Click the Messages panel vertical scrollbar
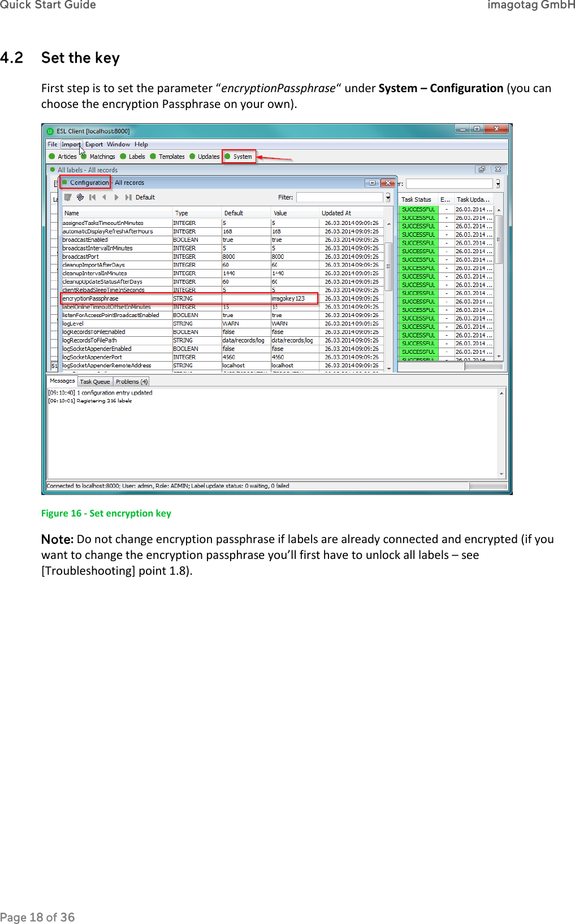 pyautogui.click(x=501, y=433)
